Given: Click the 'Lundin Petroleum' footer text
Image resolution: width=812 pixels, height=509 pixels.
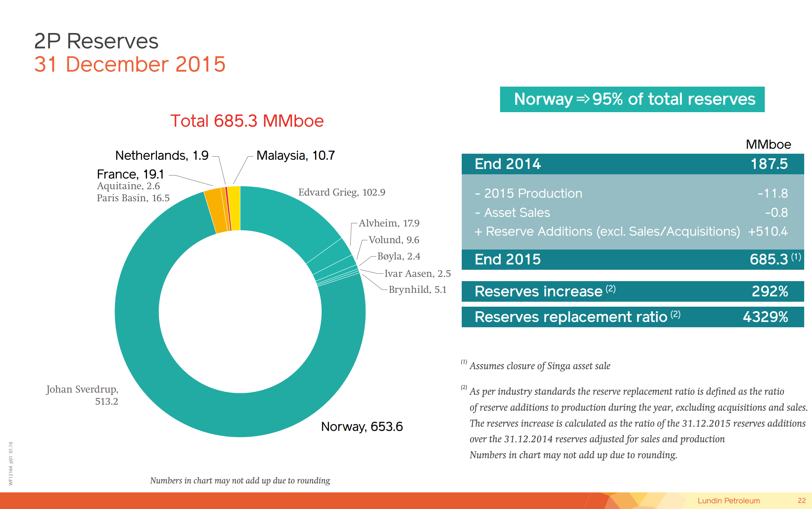Looking at the screenshot, I should [729, 501].
